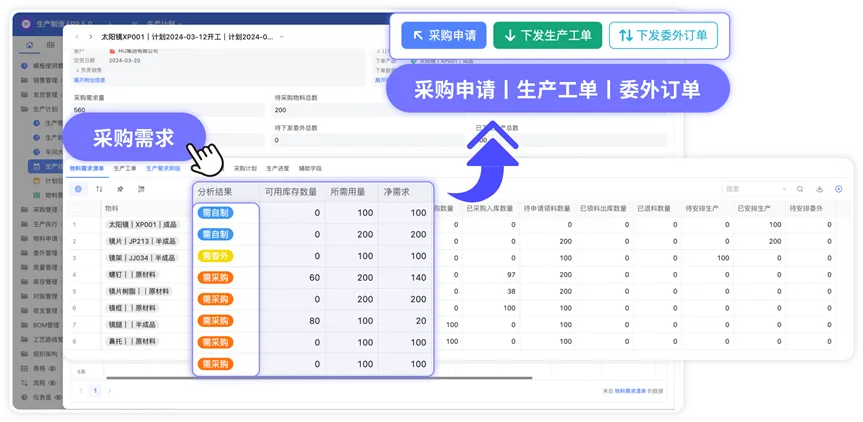Toggle eye icon next to 表格
This screenshot has width=863, height=422.
[53, 368]
